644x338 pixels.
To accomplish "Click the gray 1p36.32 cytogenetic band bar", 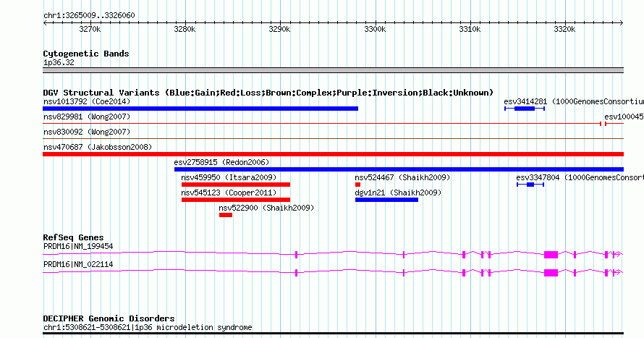I will coord(333,70).
